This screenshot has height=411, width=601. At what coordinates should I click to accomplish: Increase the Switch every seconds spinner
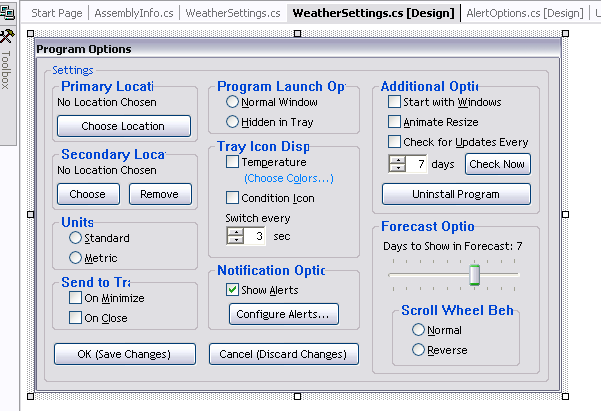235,232
